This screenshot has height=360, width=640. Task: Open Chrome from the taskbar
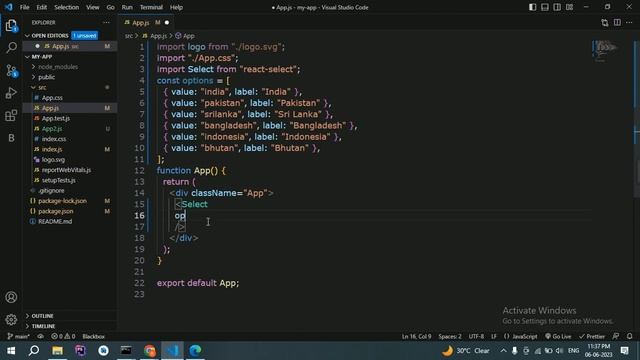tap(149, 350)
